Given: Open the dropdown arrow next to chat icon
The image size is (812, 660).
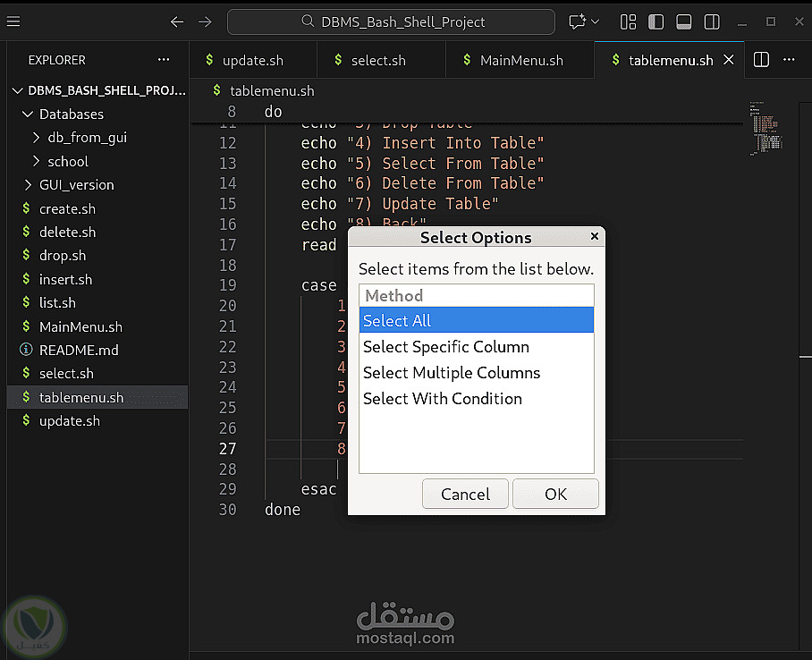Looking at the screenshot, I should 595,21.
